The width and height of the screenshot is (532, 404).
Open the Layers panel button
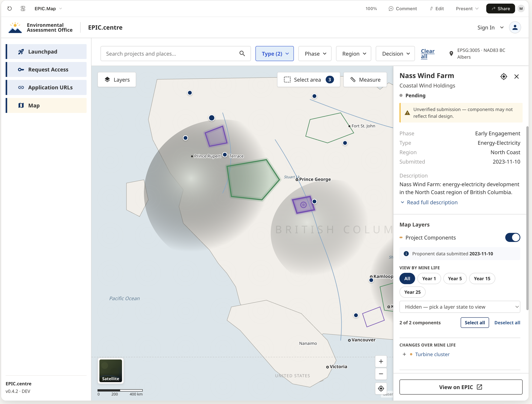click(117, 80)
